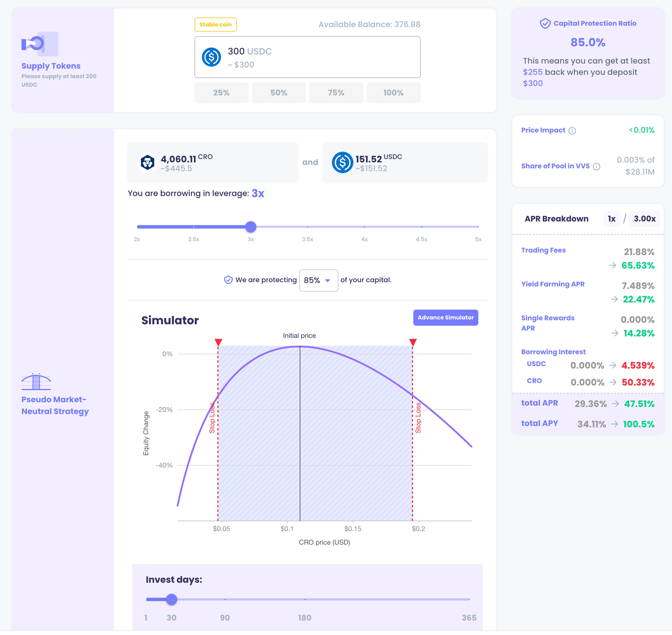Viewport: 672px width, 635px height.
Task: Select 50% of available balance
Action: (x=279, y=93)
